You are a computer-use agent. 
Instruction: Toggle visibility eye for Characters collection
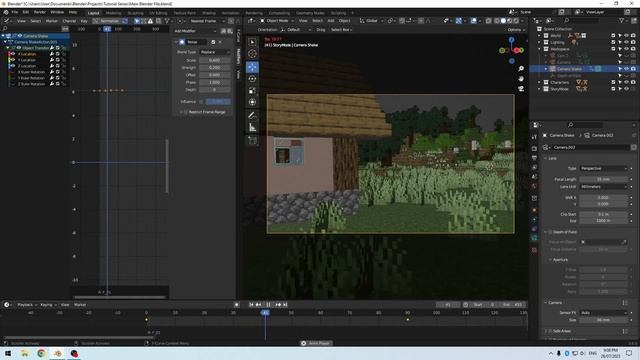(x=626, y=82)
